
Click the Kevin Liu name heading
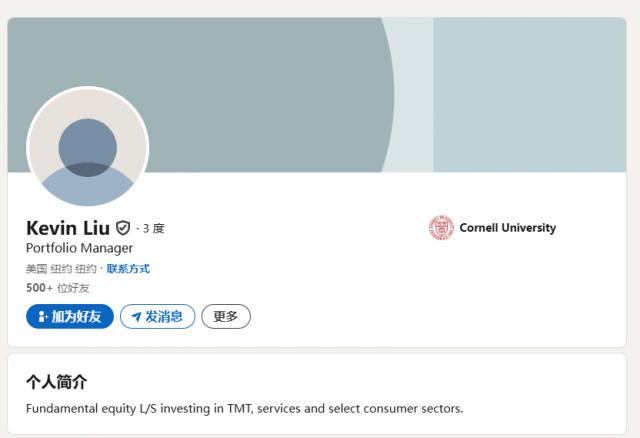[68, 228]
